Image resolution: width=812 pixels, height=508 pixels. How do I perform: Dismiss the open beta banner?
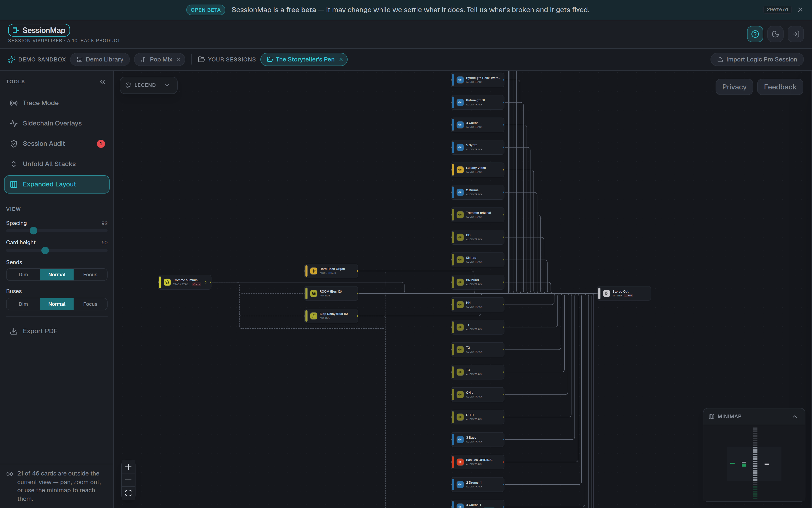coord(800,10)
